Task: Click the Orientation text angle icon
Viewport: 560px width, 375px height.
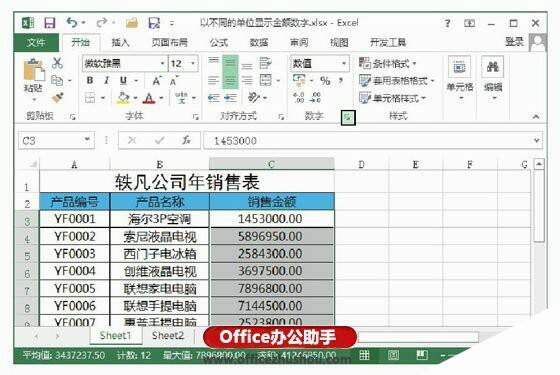Action: (x=254, y=98)
